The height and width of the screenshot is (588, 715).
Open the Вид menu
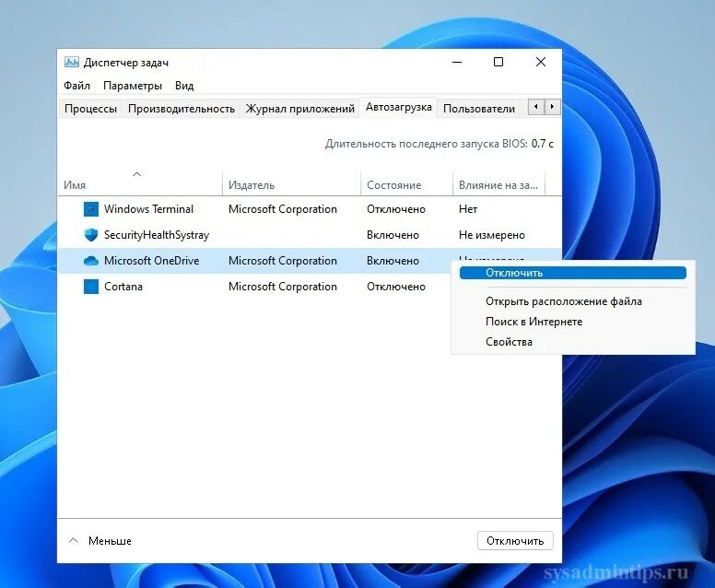[x=184, y=86]
